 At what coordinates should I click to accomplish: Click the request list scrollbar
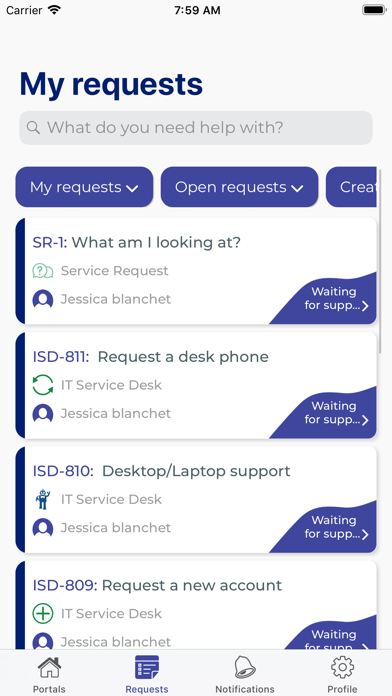(x=380, y=261)
